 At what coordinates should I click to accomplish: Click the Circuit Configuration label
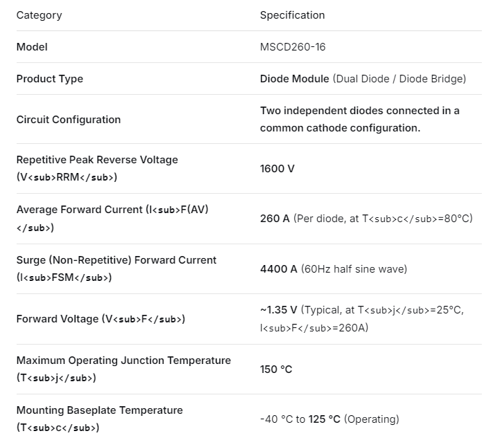[69, 120]
